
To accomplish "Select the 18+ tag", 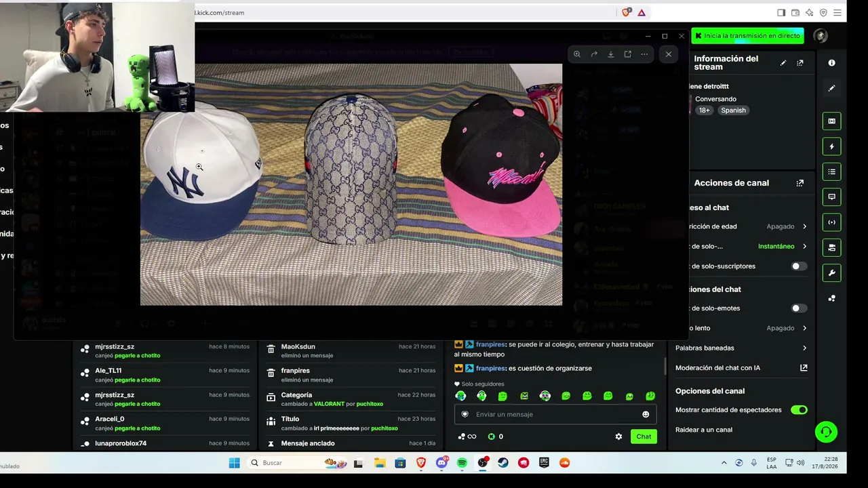I will tap(705, 110).
